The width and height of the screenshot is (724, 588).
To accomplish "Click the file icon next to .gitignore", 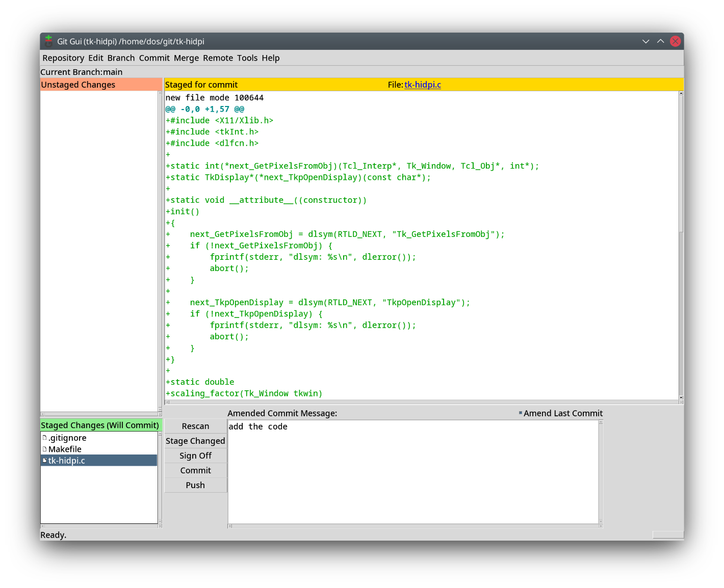I will coord(44,438).
